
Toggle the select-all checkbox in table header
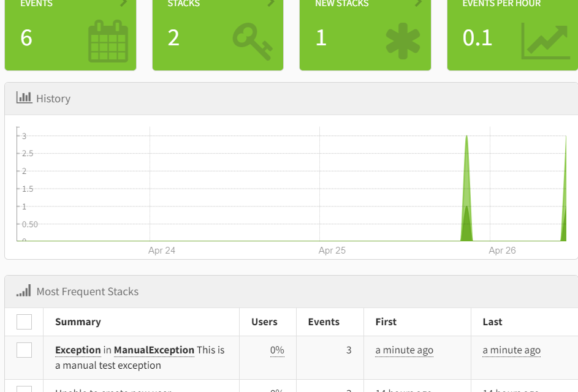point(24,322)
